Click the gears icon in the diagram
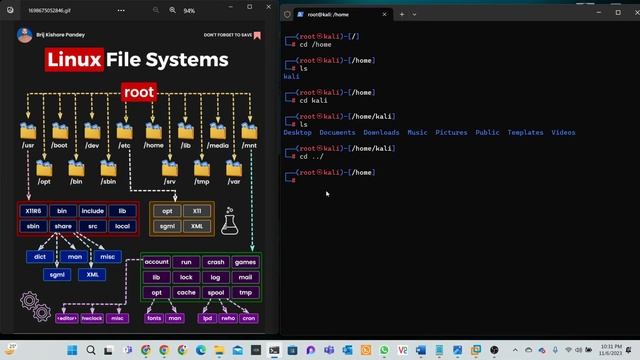640x360 pixels. (36, 307)
